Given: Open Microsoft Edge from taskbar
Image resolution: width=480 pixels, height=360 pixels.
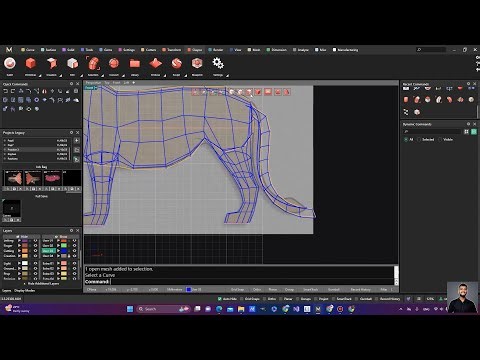Looking at the screenshot, I should coord(219,309).
